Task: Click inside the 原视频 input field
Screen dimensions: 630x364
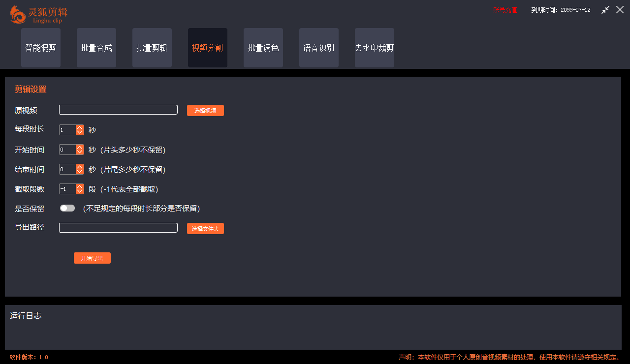Action: pyautogui.click(x=118, y=109)
